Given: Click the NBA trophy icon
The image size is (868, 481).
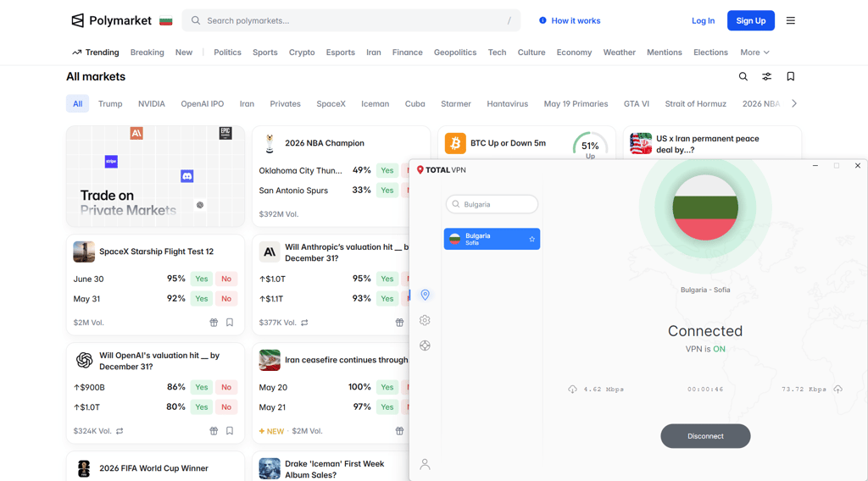Looking at the screenshot, I should pos(270,143).
